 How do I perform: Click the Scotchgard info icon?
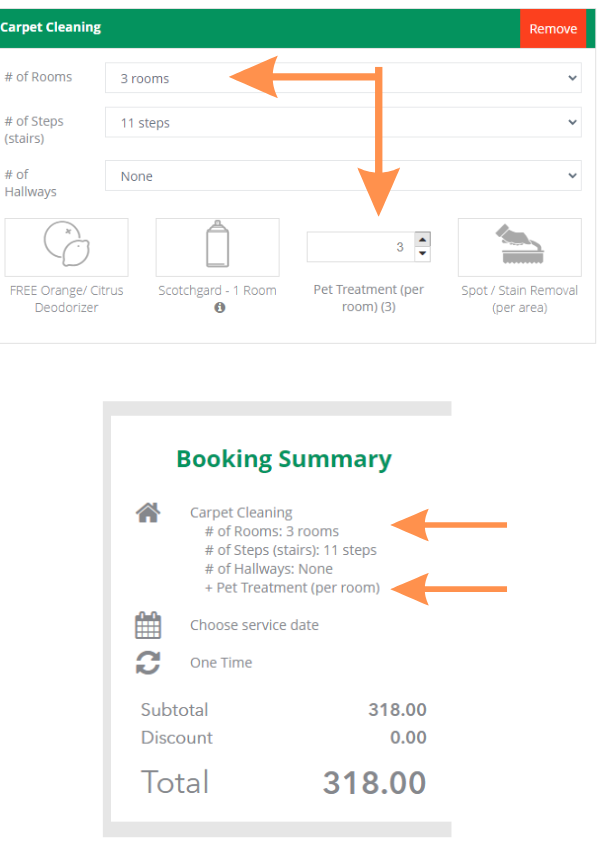pyautogui.click(x=220, y=307)
